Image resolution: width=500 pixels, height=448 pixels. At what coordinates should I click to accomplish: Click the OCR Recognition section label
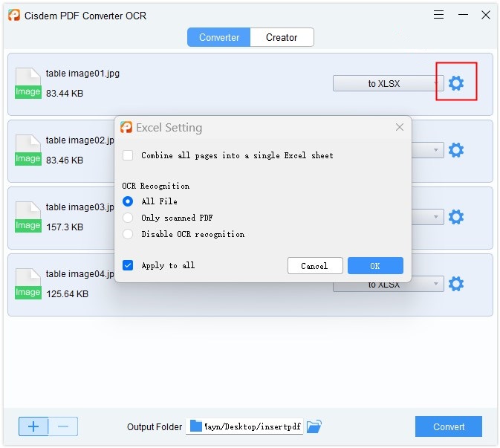tap(156, 186)
